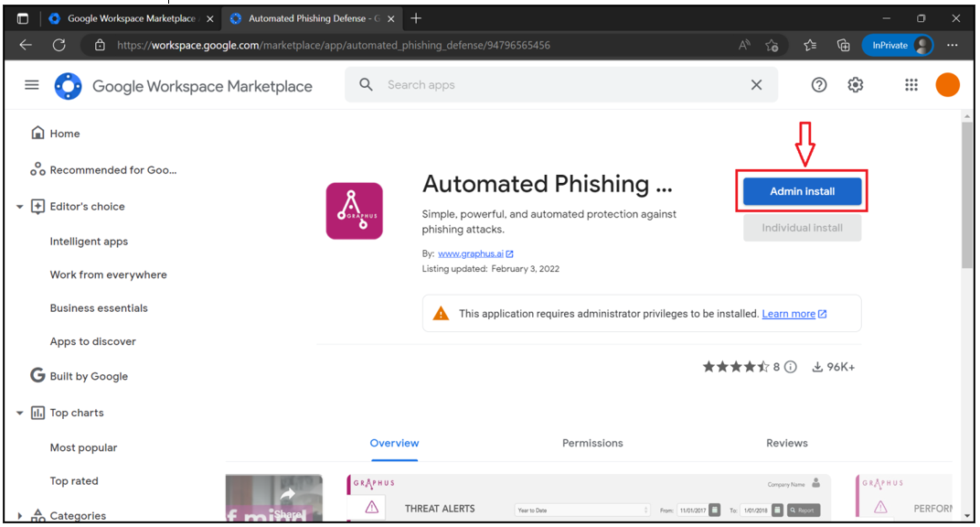The image size is (980, 527).
Task: Open a new browser tab
Action: [416, 18]
